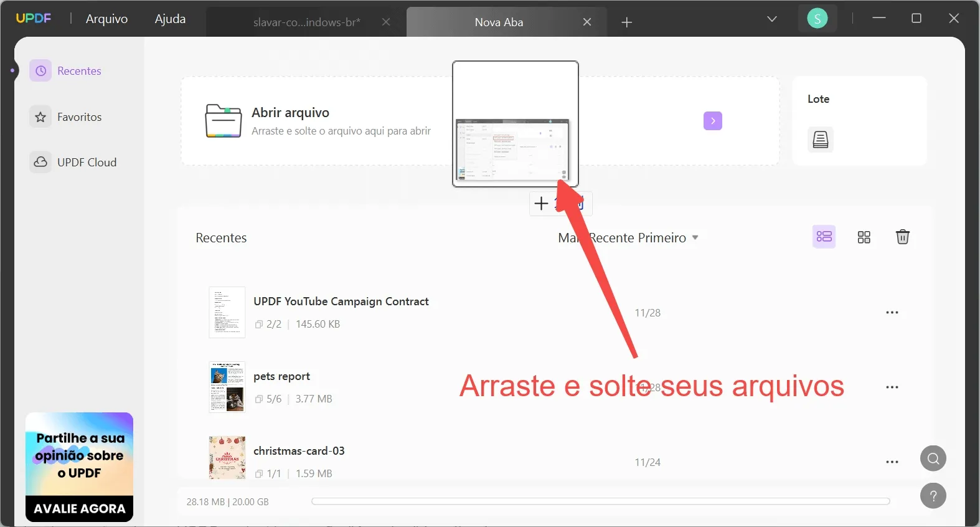Click the UPDF logo

click(34, 19)
